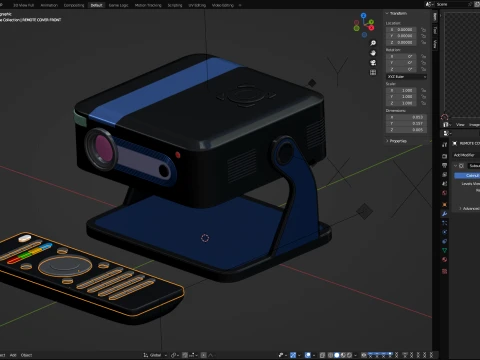Image resolution: width=480 pixels, height=360 pixels.
Task: Open the Tool properties tab icon
Action: (444, 145)
